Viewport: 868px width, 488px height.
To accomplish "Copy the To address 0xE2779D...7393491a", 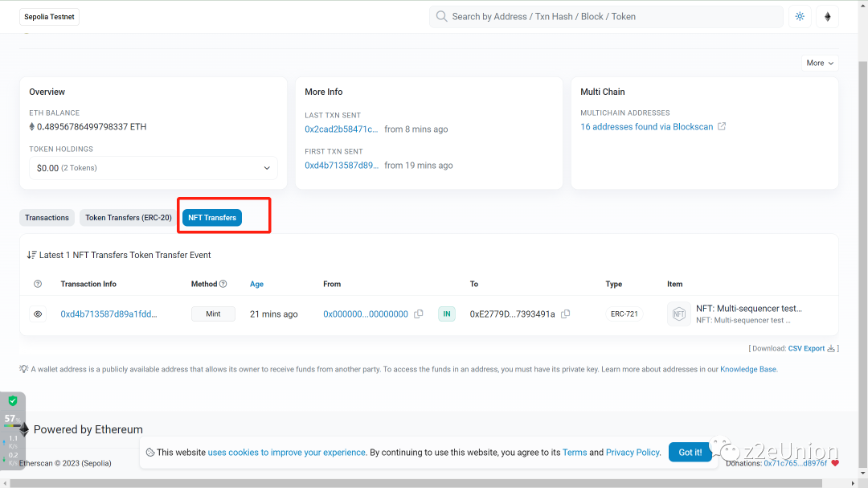I will coord(566,314).
